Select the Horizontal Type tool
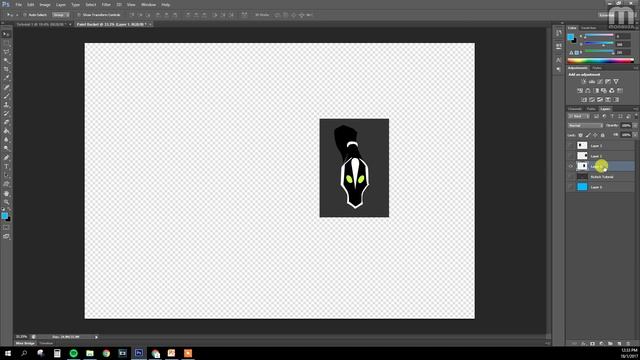 point(6,167)
